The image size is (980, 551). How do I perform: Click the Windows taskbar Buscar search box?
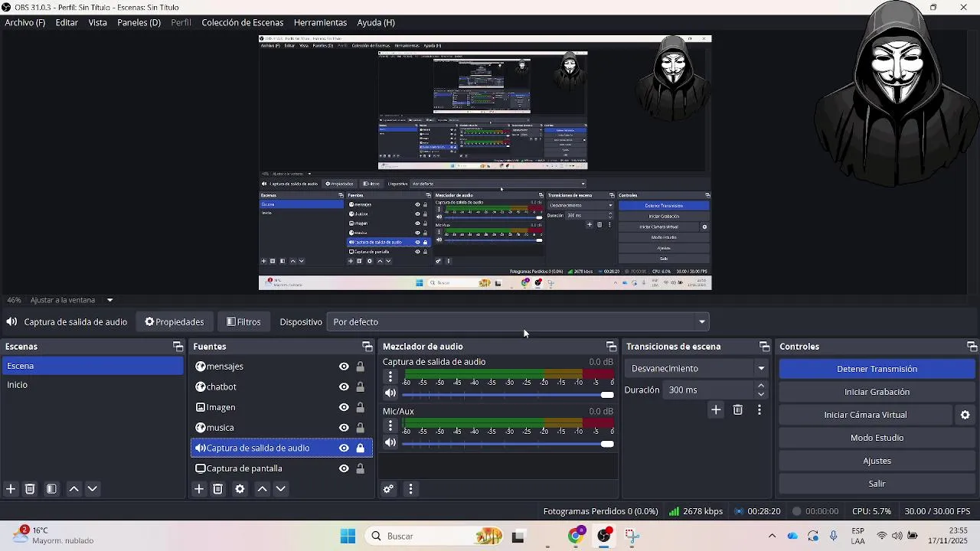(435, 536)
